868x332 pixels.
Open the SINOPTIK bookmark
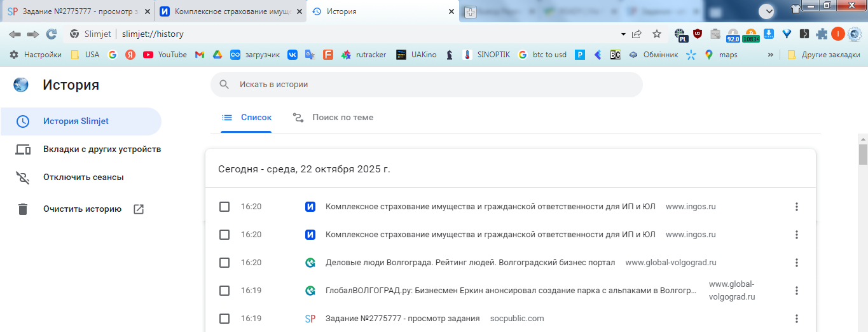486,55
